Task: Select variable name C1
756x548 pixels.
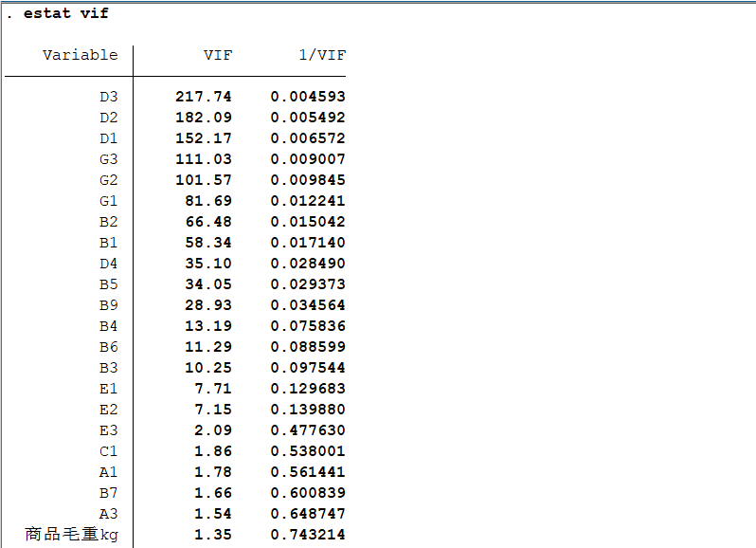Action: tap(109, 451)
